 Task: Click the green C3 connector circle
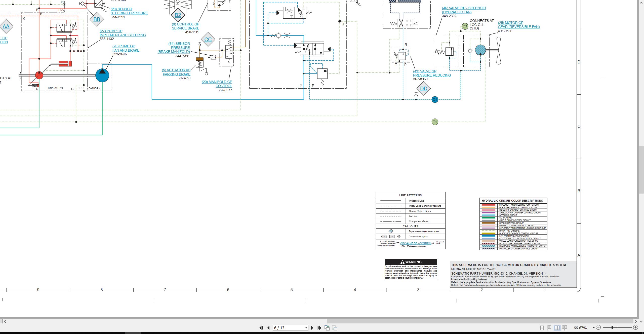coord(465,26)
